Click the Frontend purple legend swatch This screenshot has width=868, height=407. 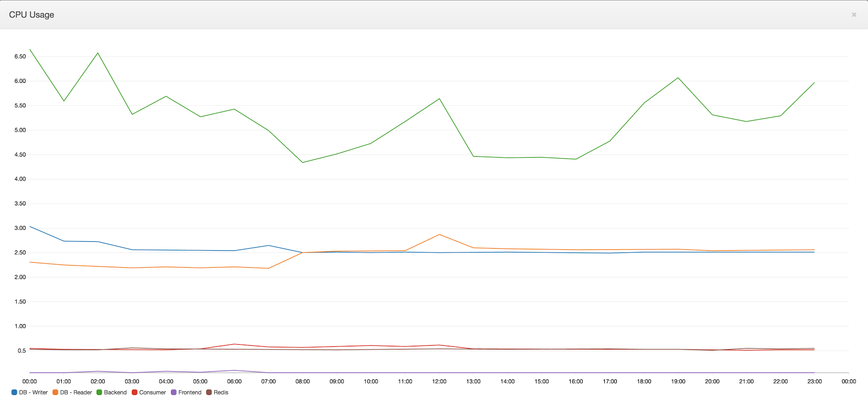(174, 392)
